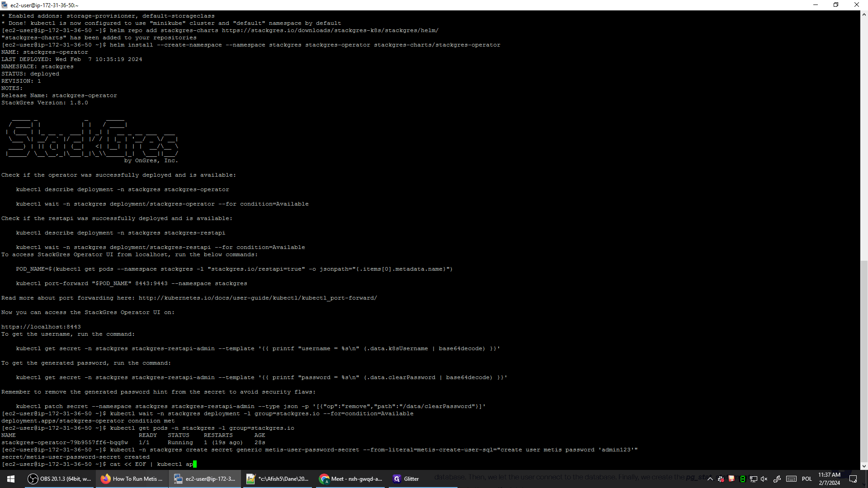The height and width of the screenshot is (488, 868).
Task: Click the 'Enabled addons: storage-provisioner' line
Action: pyautogui.click(x=108, y=16)
